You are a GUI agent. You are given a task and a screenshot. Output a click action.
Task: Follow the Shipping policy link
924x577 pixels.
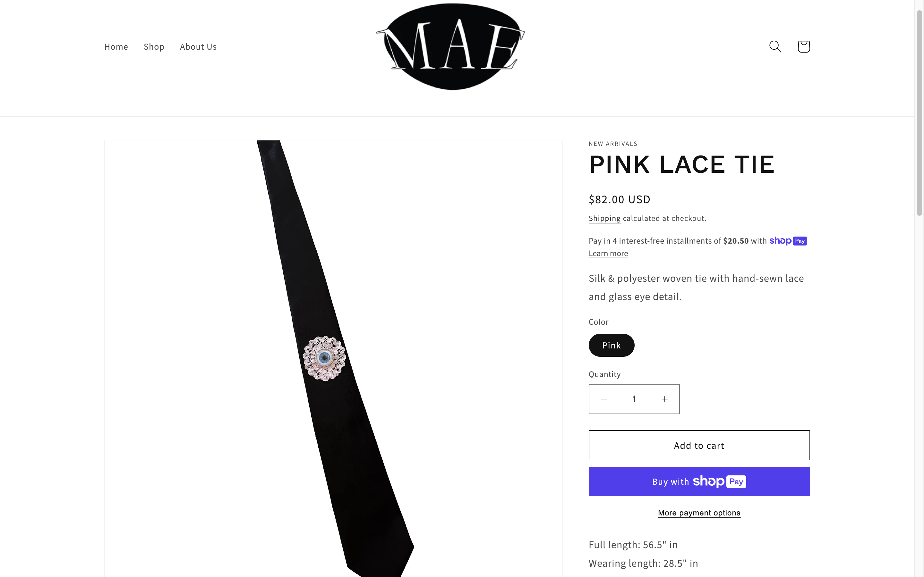(604, 218)
